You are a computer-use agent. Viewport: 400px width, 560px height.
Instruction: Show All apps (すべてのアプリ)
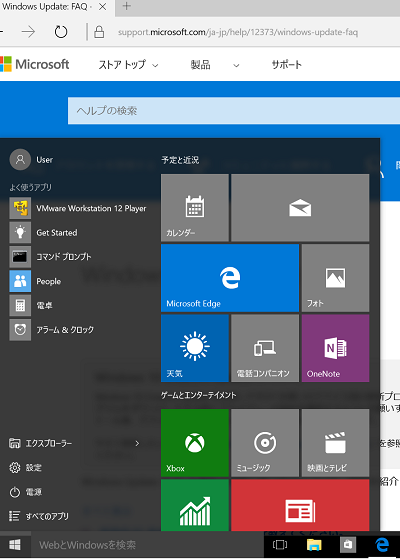pos(39,516)
